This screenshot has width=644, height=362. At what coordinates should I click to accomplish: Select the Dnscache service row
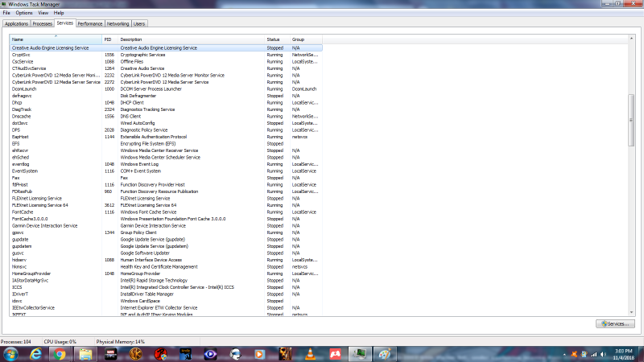point(166,116)
